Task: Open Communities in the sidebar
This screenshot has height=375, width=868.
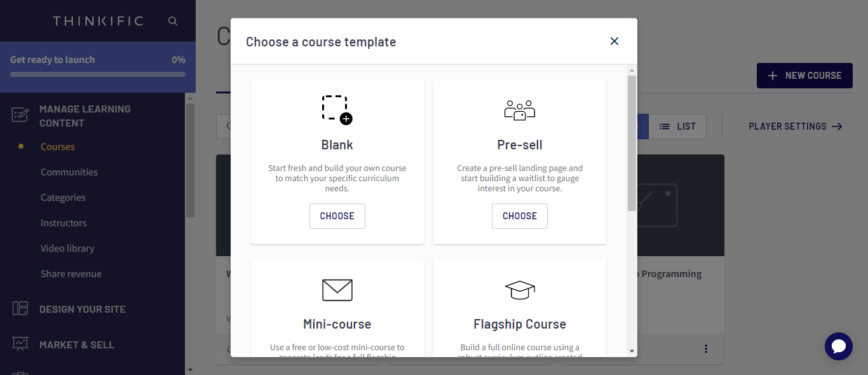Action: (x=69, y=172)
